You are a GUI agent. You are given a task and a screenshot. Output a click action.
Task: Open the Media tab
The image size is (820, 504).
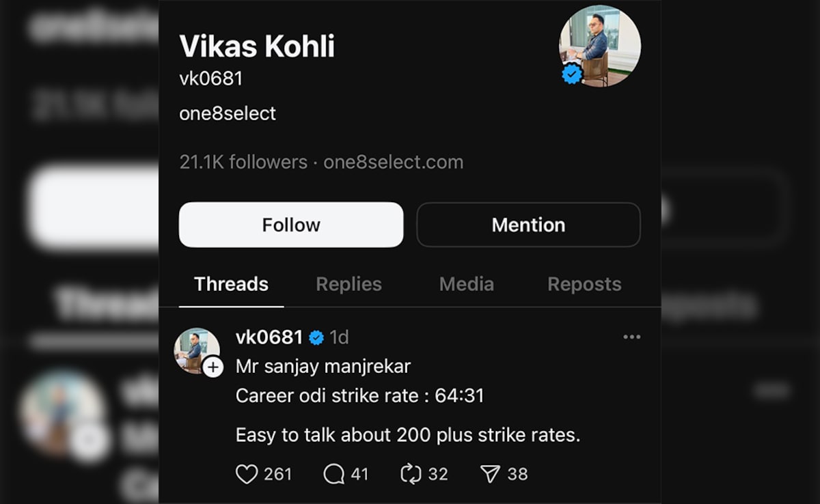pyautogui.click(x=466, y=284)
